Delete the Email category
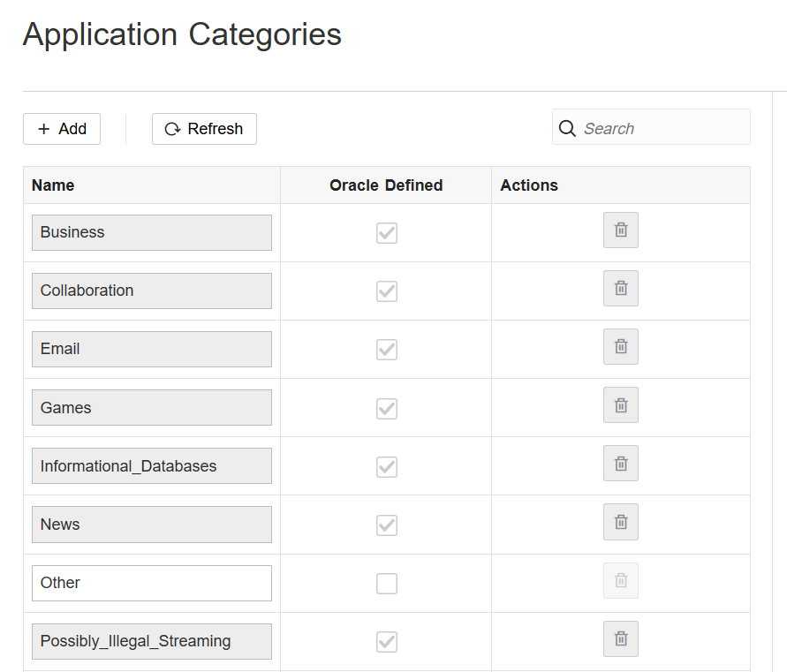 [621, 347]
